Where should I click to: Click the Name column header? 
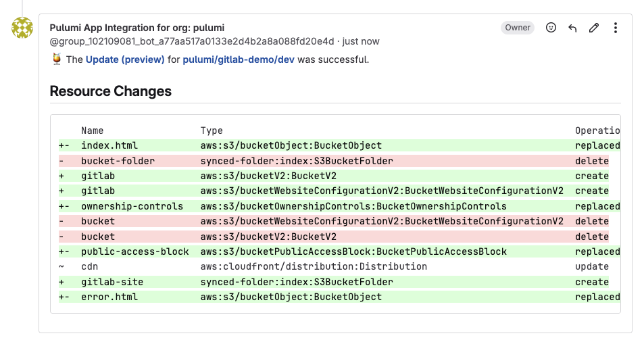coord(92,130)
